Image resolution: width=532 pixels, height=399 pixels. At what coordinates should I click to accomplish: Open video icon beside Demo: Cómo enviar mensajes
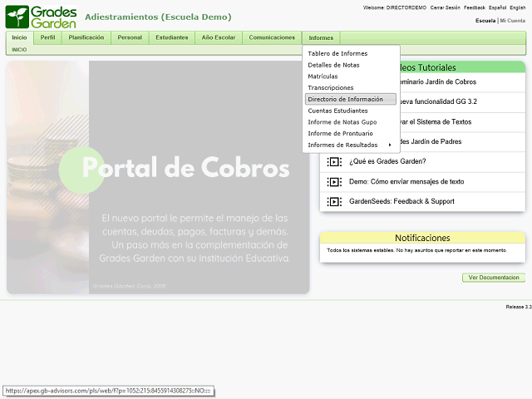334,182
